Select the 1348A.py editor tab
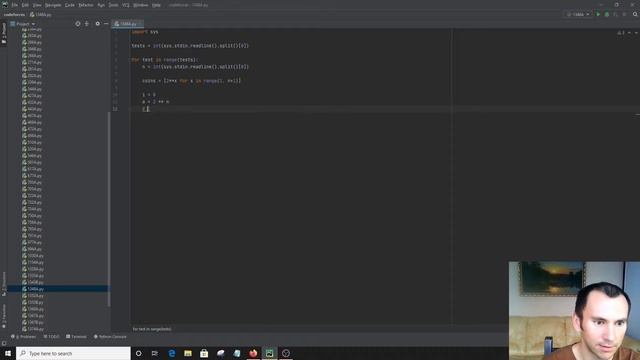The width and height of the screenshot is (640, 360). pyautogui.click(x=127, y=24)
